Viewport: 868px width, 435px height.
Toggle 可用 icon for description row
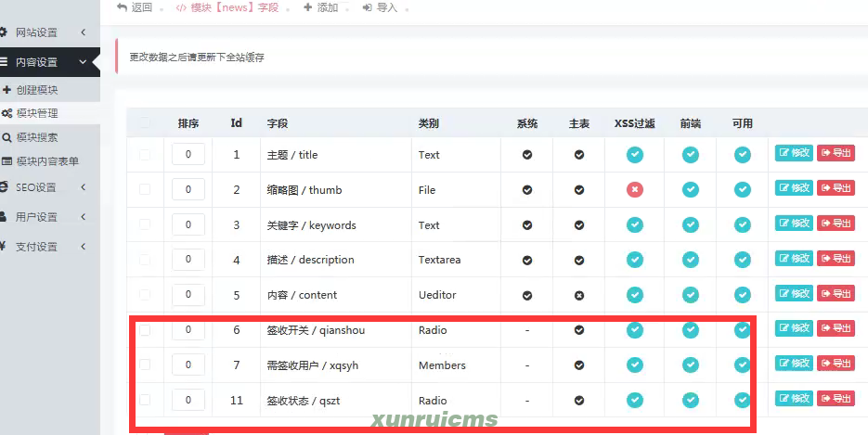pos(743,260)
